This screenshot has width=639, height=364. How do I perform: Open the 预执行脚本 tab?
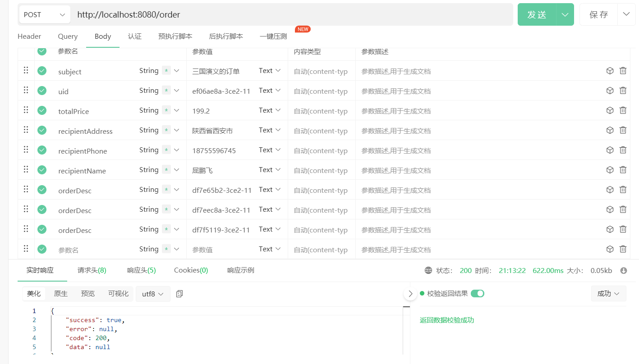(x=175, y=36)
